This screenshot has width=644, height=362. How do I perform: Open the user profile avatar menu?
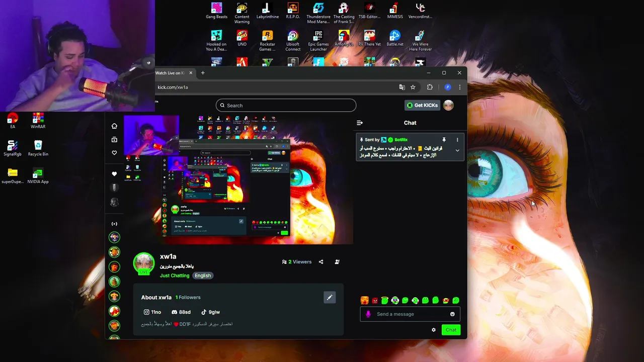tap(448, 105)
